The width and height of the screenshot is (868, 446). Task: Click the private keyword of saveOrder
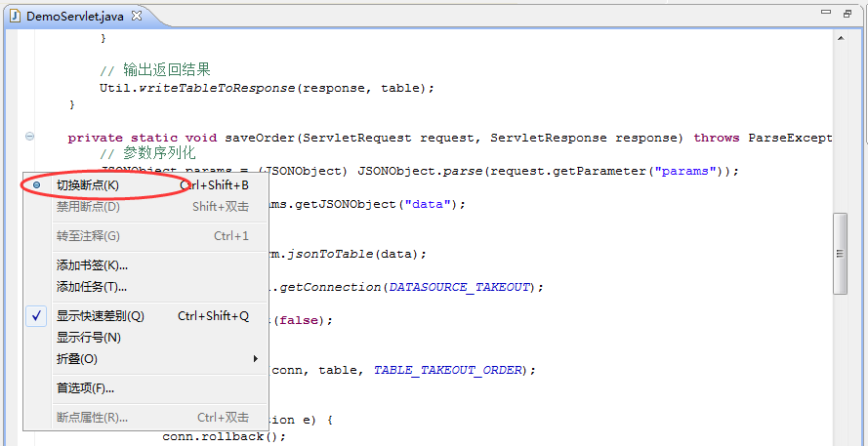point(96,138)
